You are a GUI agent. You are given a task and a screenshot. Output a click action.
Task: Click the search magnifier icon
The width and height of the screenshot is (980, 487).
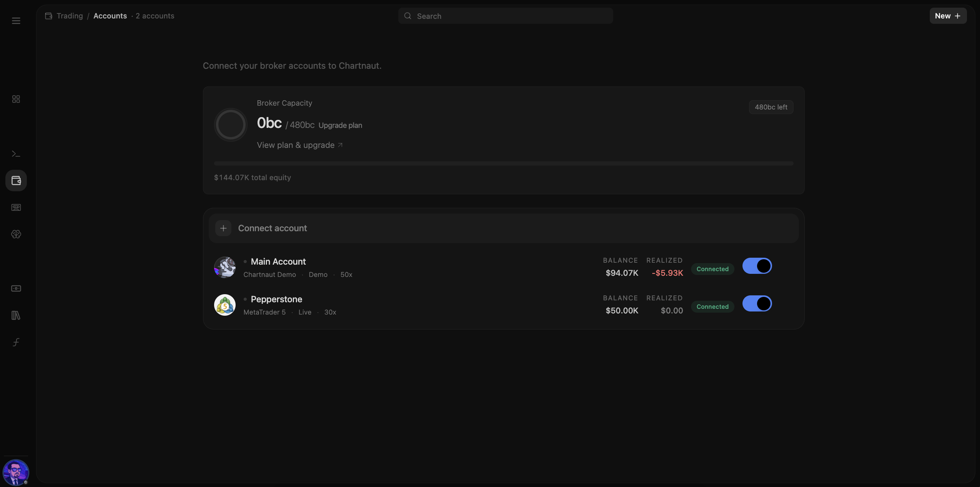[x=408, y=16]
